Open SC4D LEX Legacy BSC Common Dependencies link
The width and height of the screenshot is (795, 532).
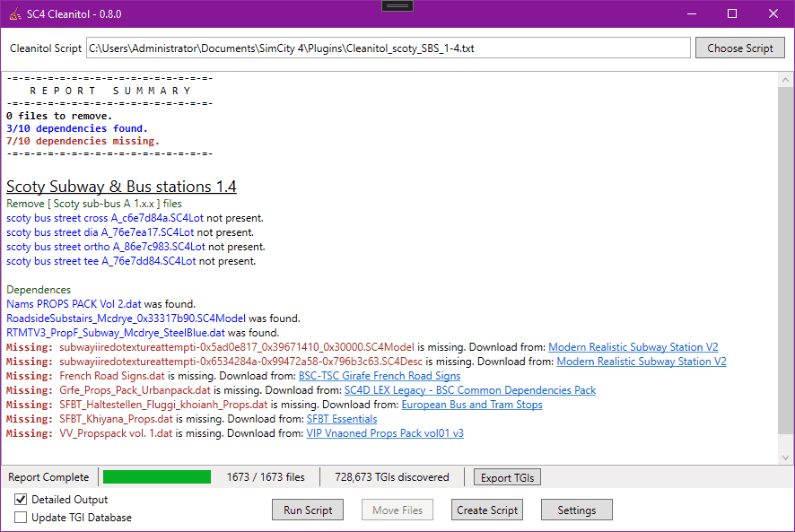470,390
